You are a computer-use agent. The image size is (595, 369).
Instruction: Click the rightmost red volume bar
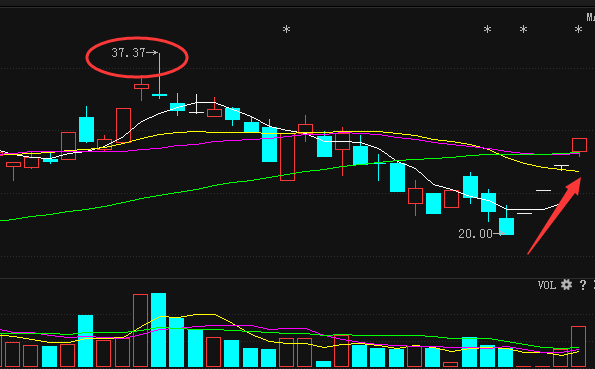coord(579,346)
